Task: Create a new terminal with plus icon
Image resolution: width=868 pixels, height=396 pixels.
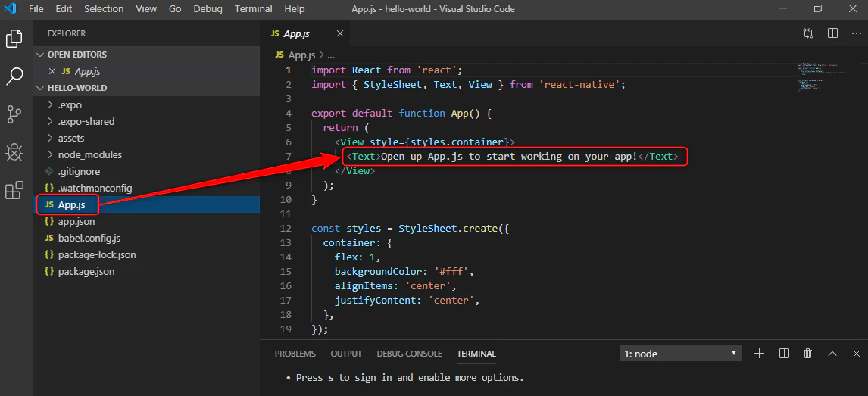Action: click(760, 354)
